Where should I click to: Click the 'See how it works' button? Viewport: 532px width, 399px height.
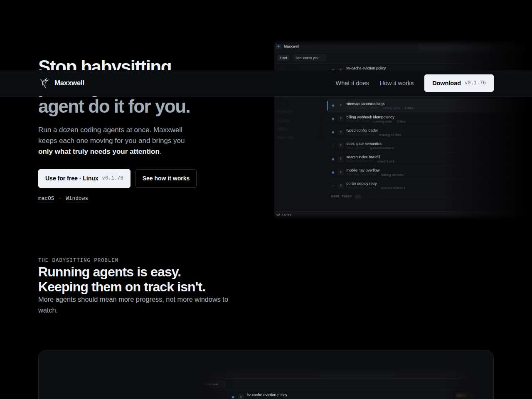pyautogui.click(x=166, y=178)
